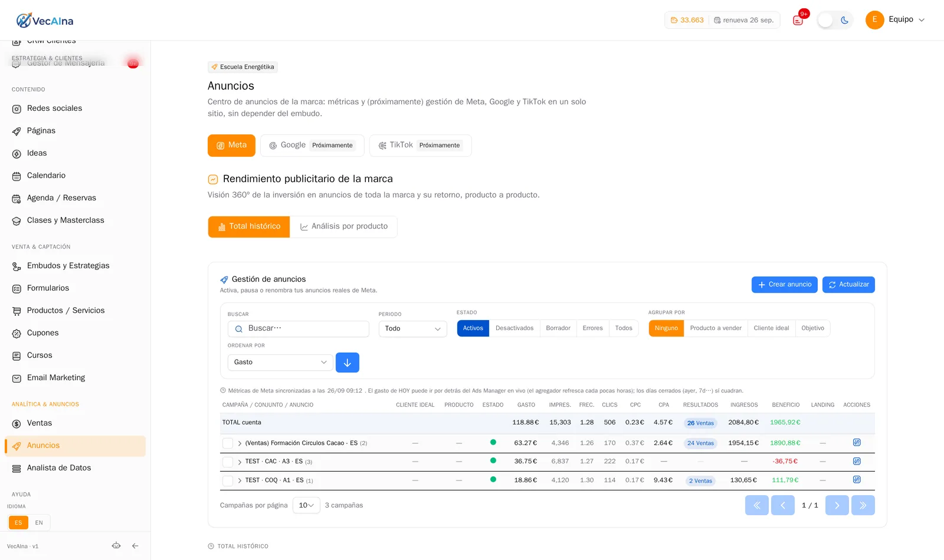The width and height of the screenshot is (944, 560).
Task: Click the VecAIna logo
Action: tap(45, 21)
